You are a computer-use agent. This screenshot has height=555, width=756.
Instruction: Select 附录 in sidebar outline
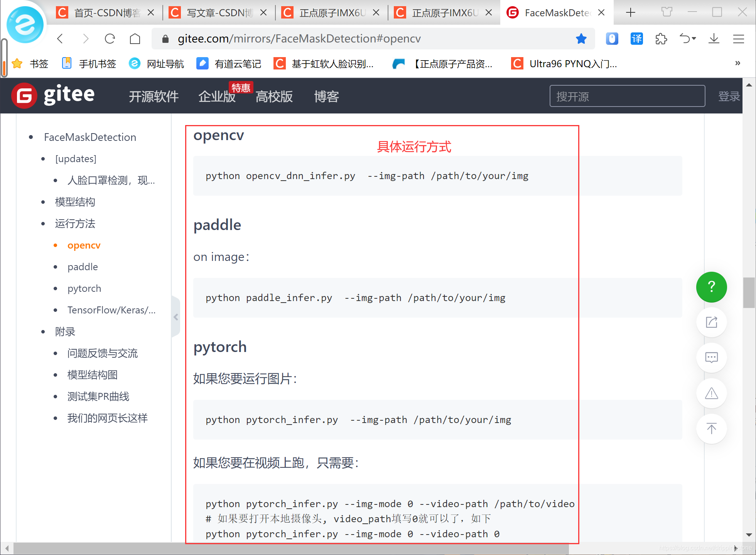65,332
